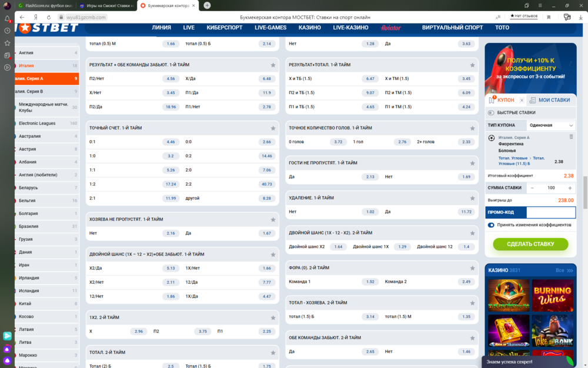Delete the Фиорентина bet with the trash icon
Screen dimensions: 588x368
[571, 137]
